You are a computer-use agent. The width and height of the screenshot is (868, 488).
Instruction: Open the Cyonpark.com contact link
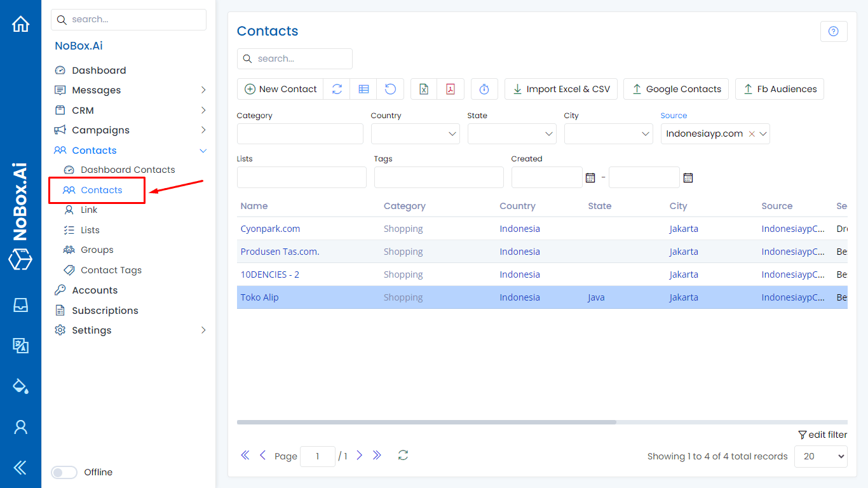[x=269, y=228]
